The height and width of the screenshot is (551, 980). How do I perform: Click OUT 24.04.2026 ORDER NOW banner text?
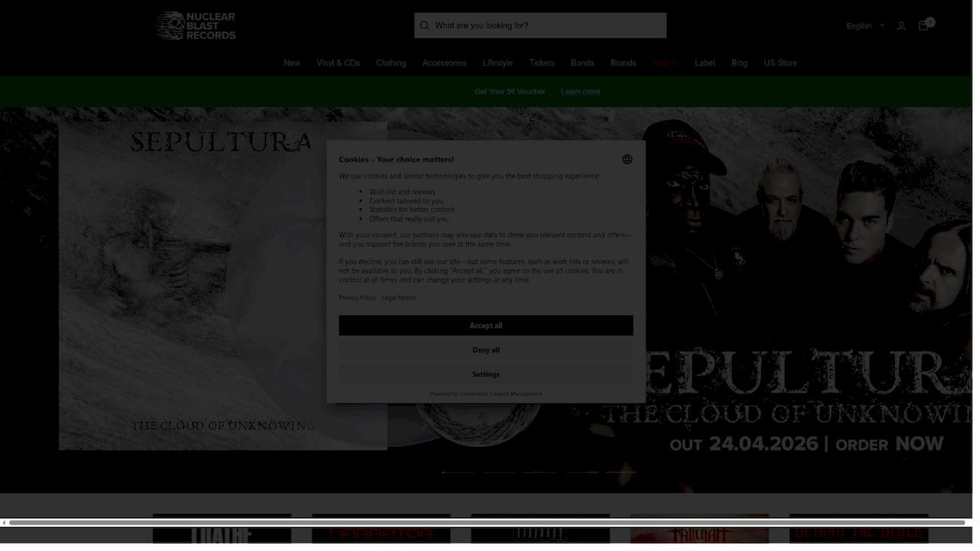pos(806,443)
